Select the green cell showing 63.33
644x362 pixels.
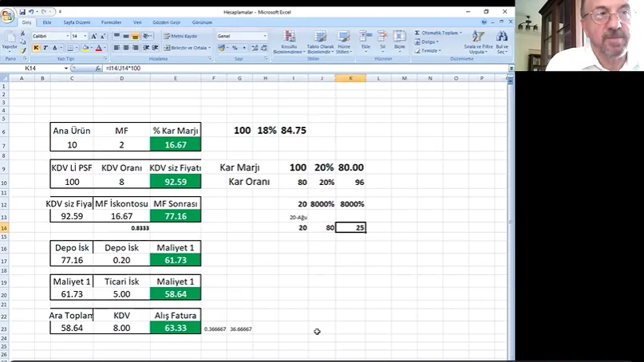point(175,327)
